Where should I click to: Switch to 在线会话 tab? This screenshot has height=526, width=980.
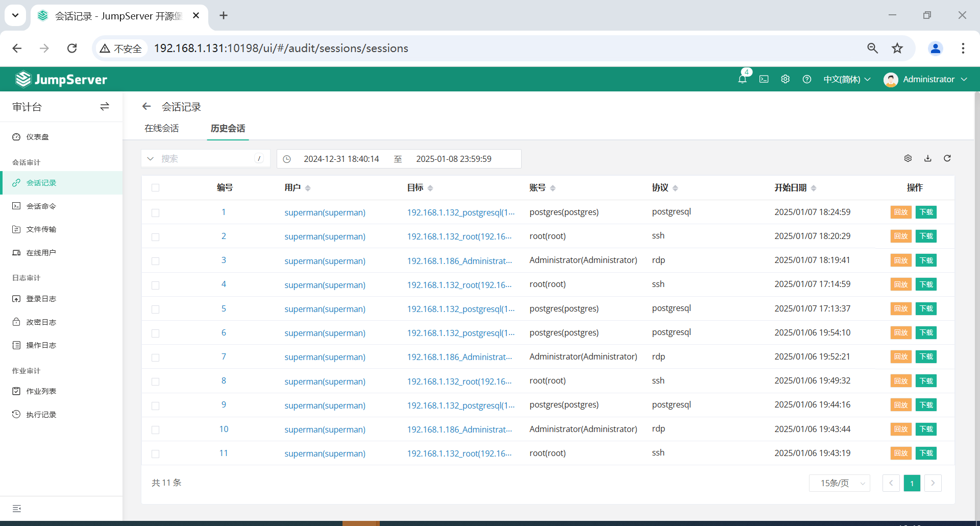161,128
